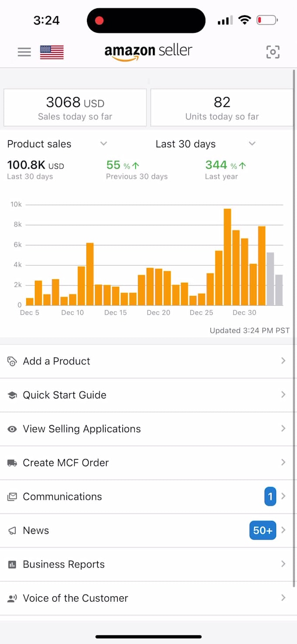Tap the Quick Start Guide graduation cap icon
This screenshot has height=644, width=297.
[x=12, y=395]
